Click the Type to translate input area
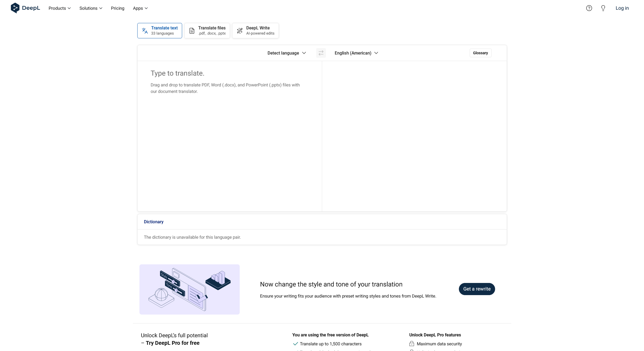The height and width of the screenshot is (351, 644). point(230,136)
